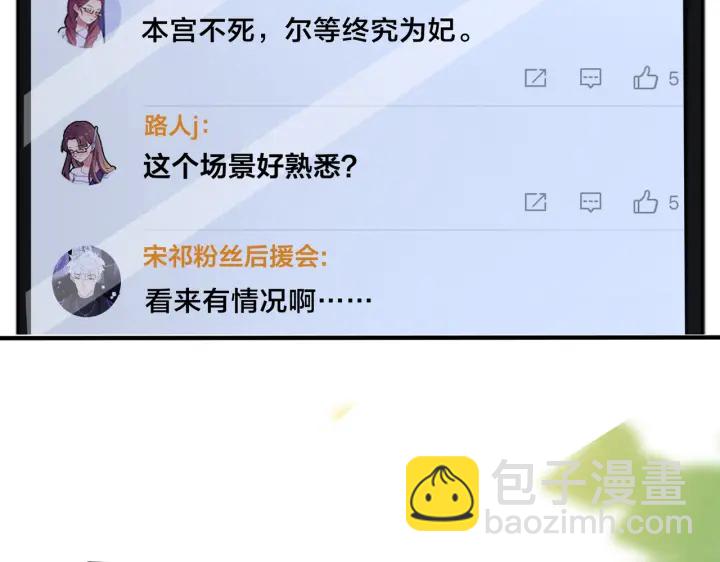Screen dimensions: 720x562
Task: Select the comment 本宫不死，尔等终究为妃。
Action: click(307, 31)
